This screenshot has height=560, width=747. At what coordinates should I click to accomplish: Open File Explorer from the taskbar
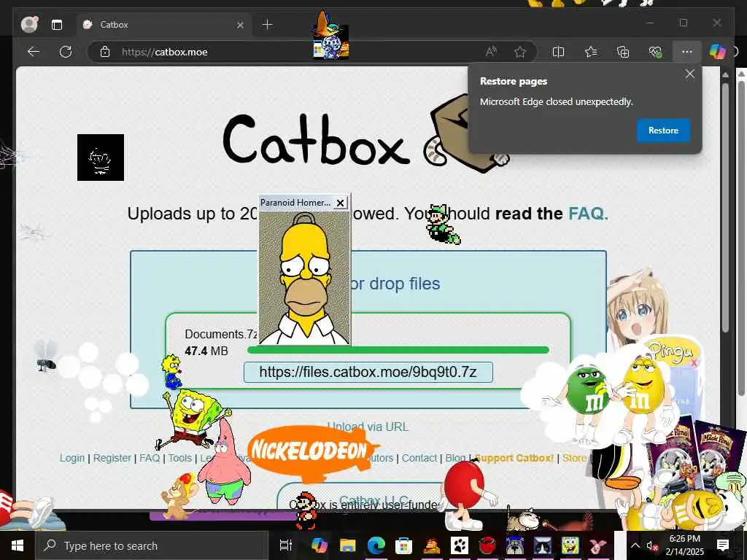tap(347, 545)
